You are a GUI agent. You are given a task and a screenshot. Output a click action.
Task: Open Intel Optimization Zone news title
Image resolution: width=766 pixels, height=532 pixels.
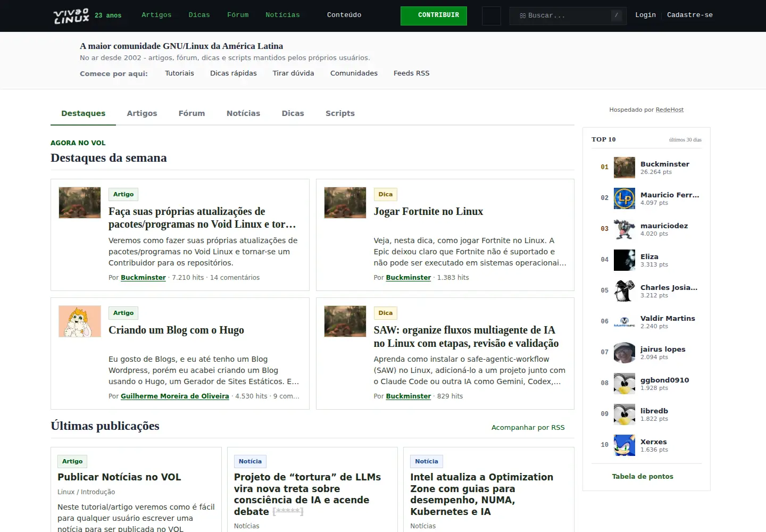click(x=481, y=494)
